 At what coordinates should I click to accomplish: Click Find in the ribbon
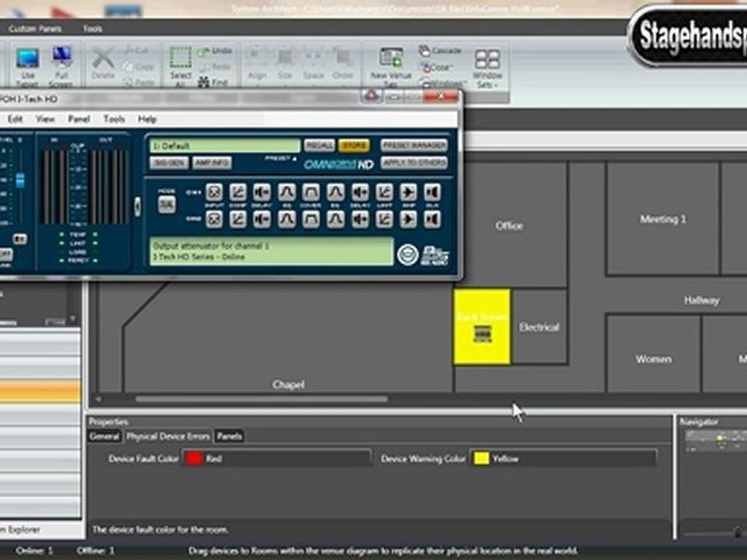tap(213, 82)
